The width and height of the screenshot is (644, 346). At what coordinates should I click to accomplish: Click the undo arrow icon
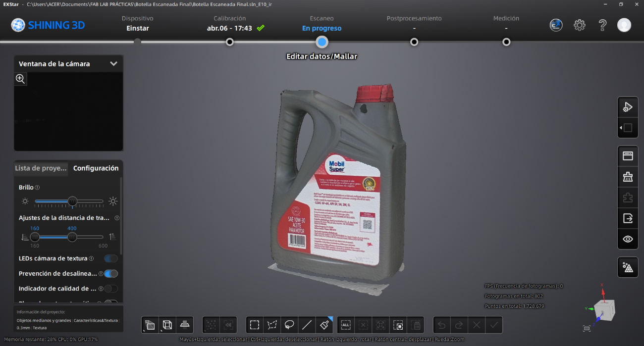442,325
